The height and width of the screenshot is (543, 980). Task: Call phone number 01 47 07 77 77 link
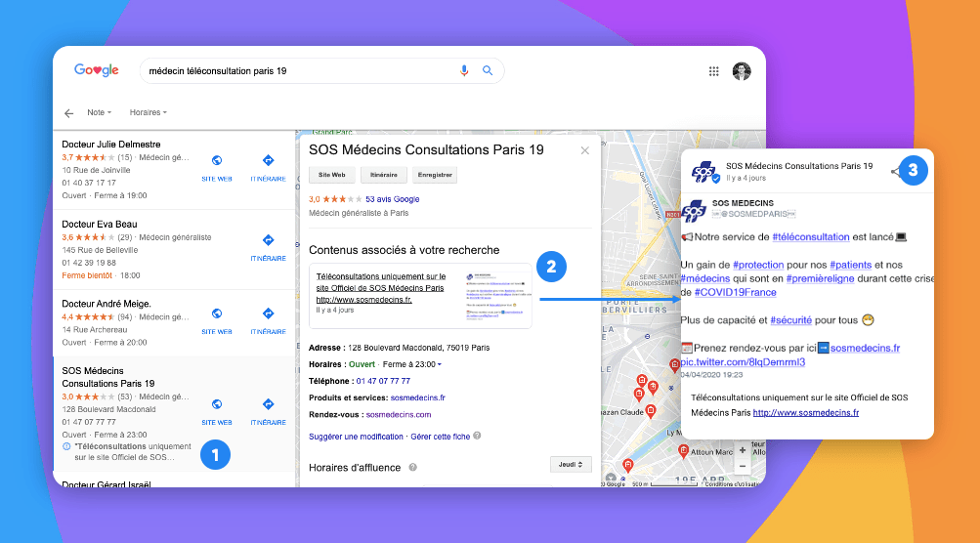point(383,381)
